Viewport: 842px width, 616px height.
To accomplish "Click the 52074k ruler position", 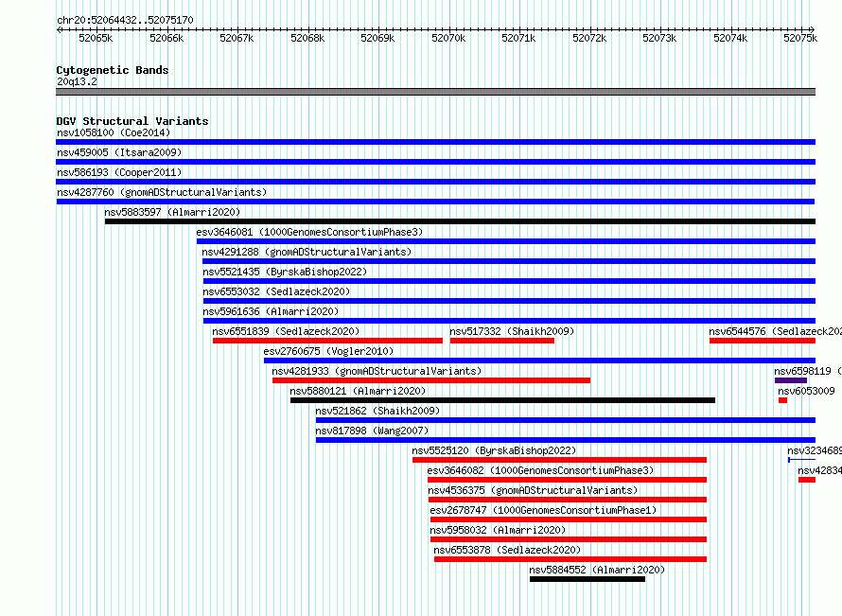I will click(730, 38).
